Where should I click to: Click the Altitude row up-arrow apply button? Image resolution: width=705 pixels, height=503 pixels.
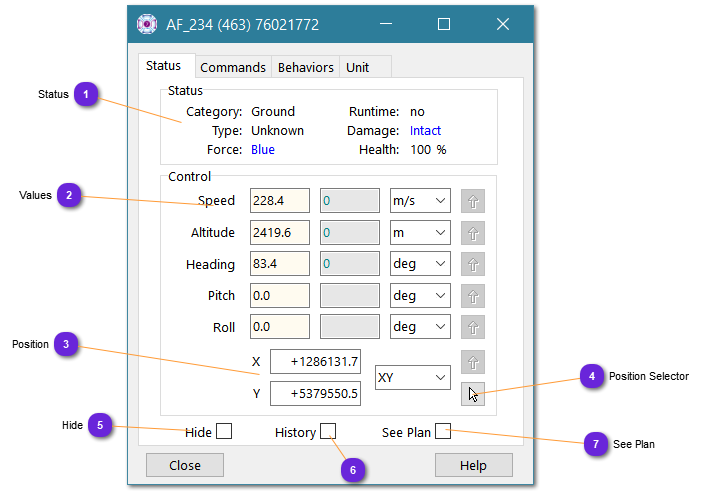(473, 233)
